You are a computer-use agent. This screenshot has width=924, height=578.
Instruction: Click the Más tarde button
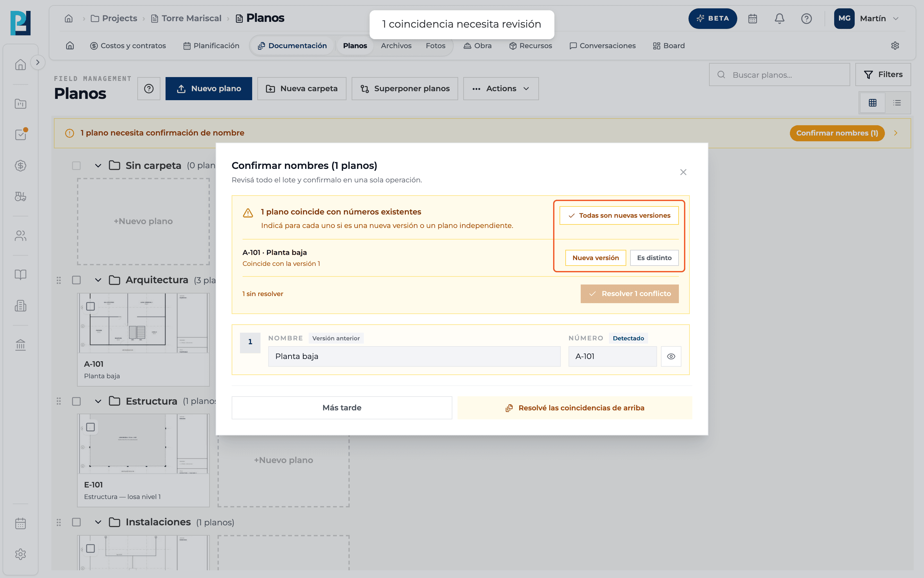pyautogui.click(x=342, y=407)
